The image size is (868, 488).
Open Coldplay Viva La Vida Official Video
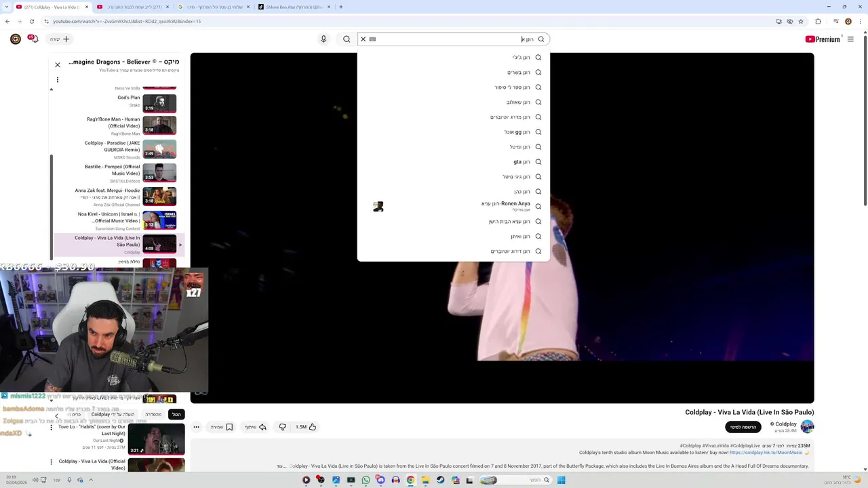(156, 465)
